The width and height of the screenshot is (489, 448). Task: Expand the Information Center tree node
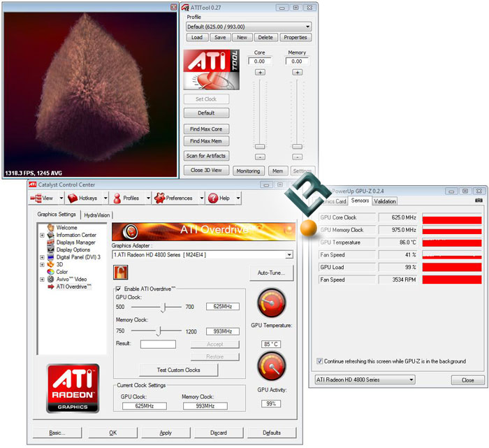(42, 236)
